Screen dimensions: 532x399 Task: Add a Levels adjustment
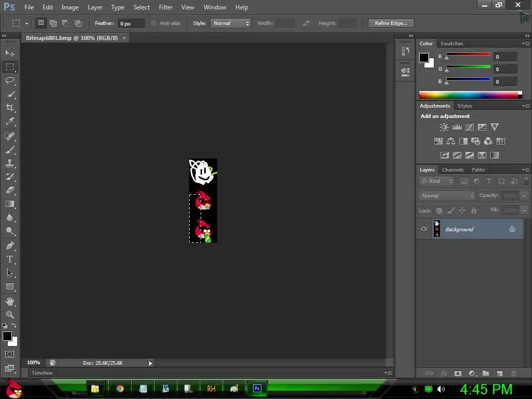(x=457, y=127)
